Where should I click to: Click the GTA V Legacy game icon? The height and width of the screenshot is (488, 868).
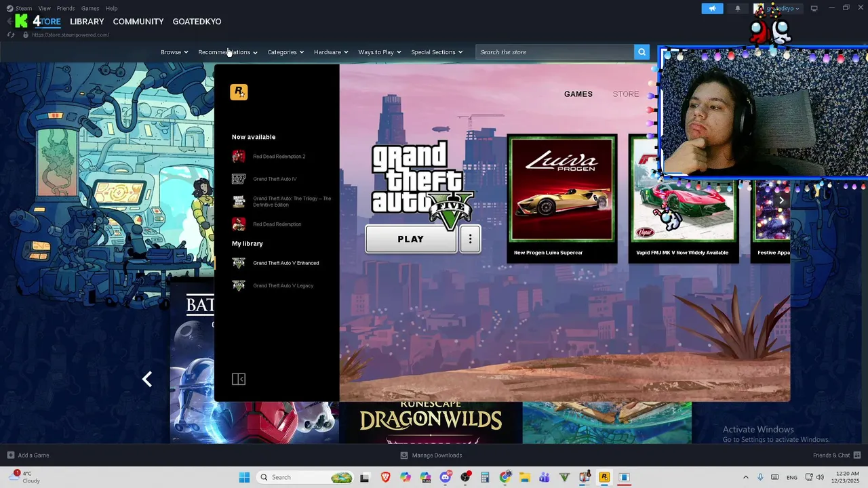point(239,285)
